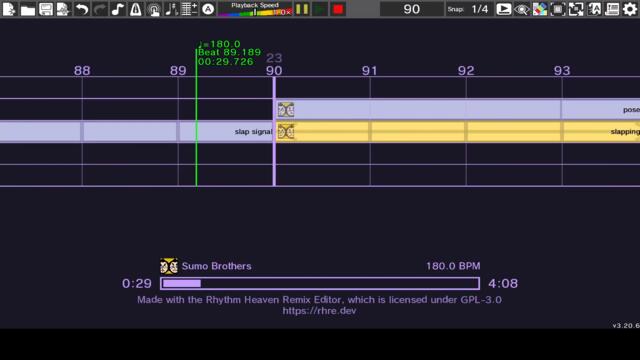640x360 pixels.
Task: Click the total duration 4:08
Action: [503, 283]
